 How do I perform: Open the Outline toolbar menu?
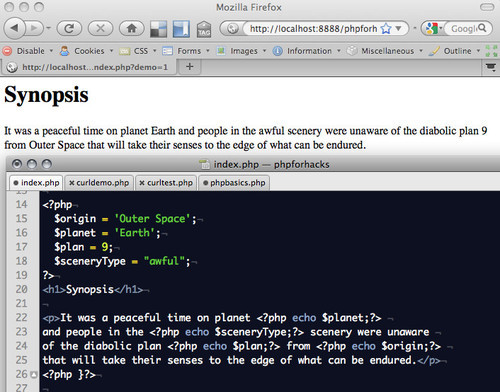[455, 51]
